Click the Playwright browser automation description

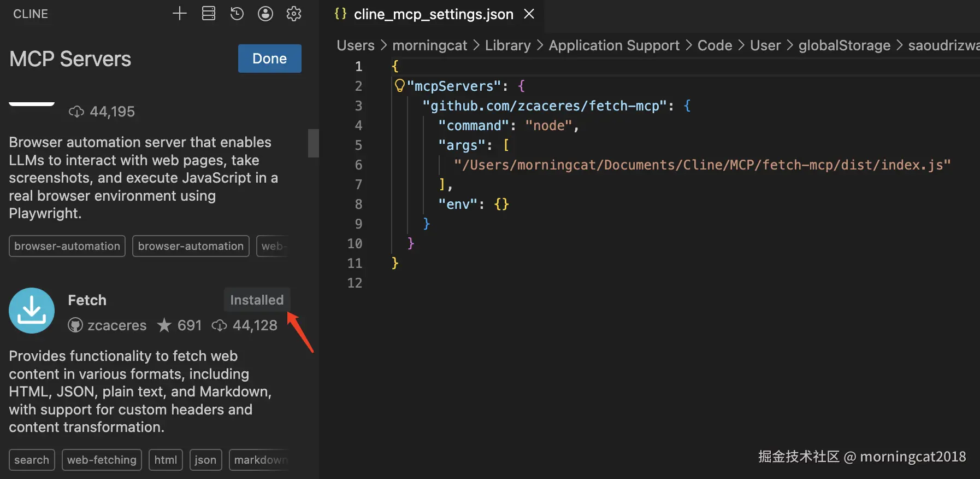tap(144, 178)
